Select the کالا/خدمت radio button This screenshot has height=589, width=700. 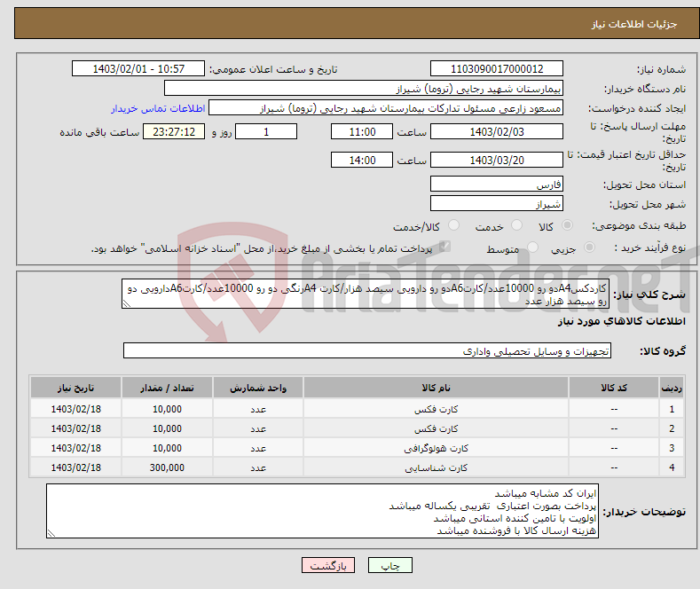click(x=453, y=225)
